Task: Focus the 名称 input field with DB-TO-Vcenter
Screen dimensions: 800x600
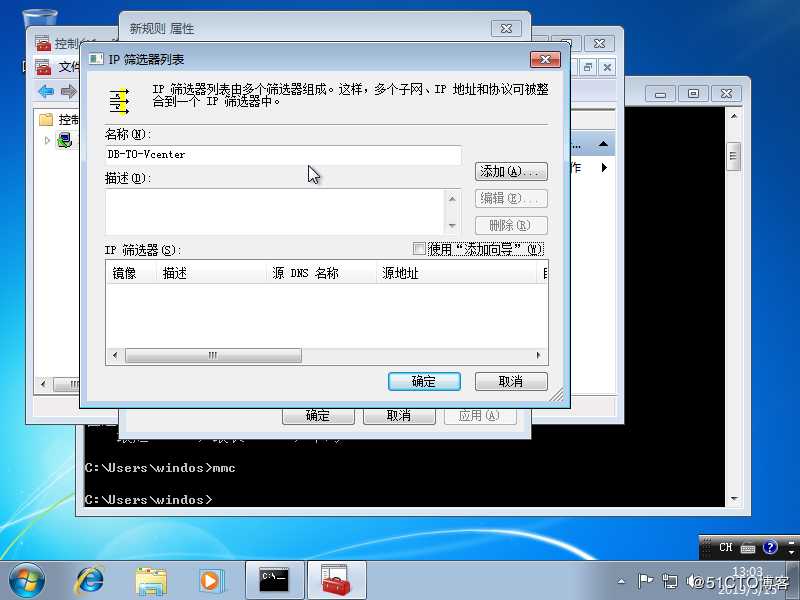Action: tap(283, 155)
